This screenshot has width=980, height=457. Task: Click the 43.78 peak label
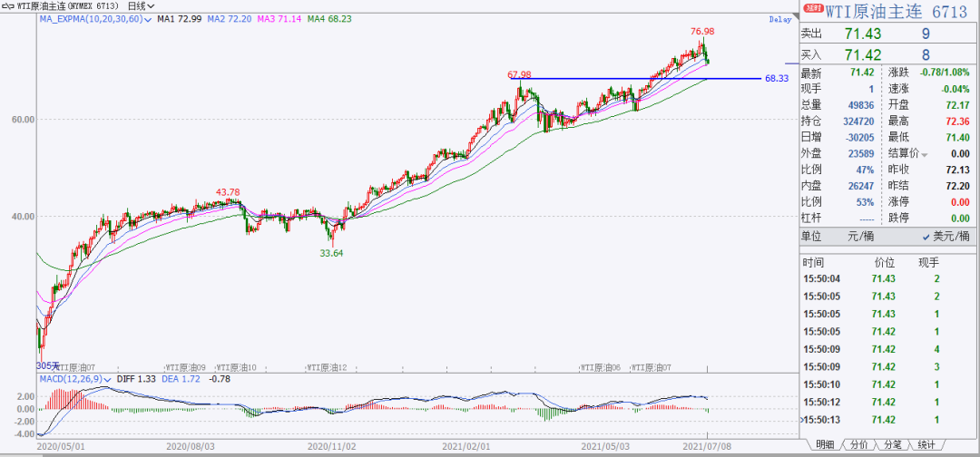pos(228,191)
